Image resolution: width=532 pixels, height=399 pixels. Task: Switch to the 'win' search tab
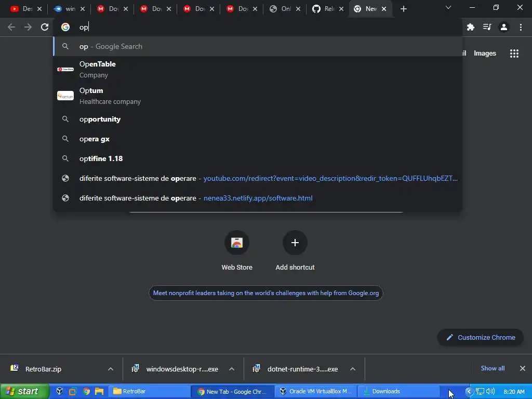pyautogui.click(x=65, y=9)
